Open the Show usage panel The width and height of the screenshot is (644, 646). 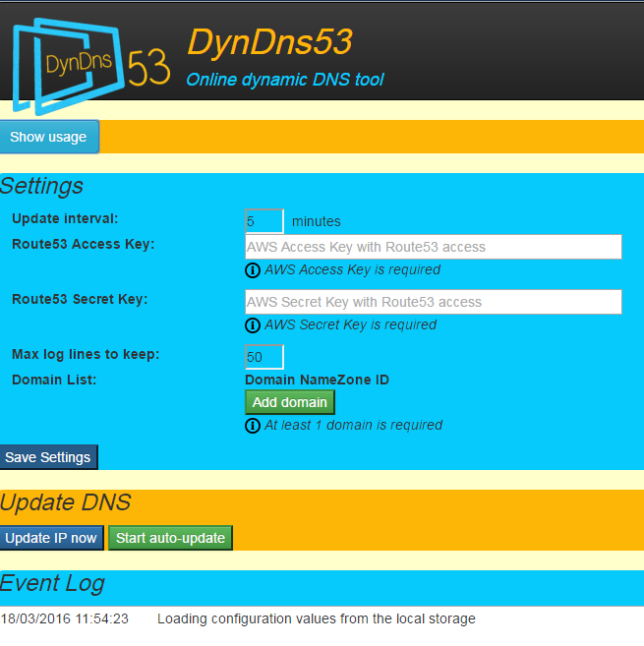click(x=49, y=137)
